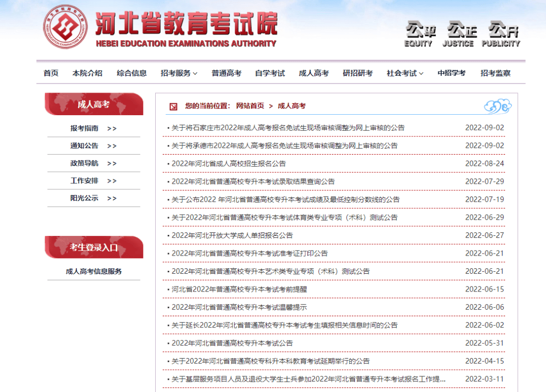Go to 综合信息 in navigation

131,73
